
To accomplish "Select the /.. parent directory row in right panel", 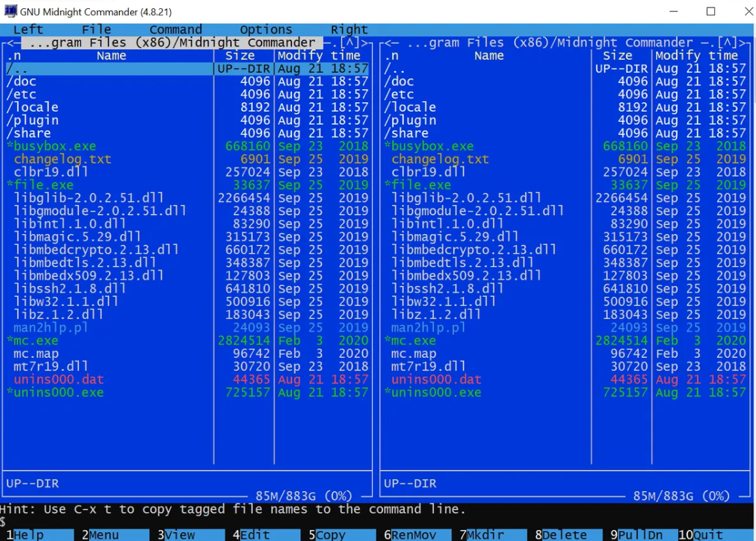I will pyautogui.click(x=565, y=69).
